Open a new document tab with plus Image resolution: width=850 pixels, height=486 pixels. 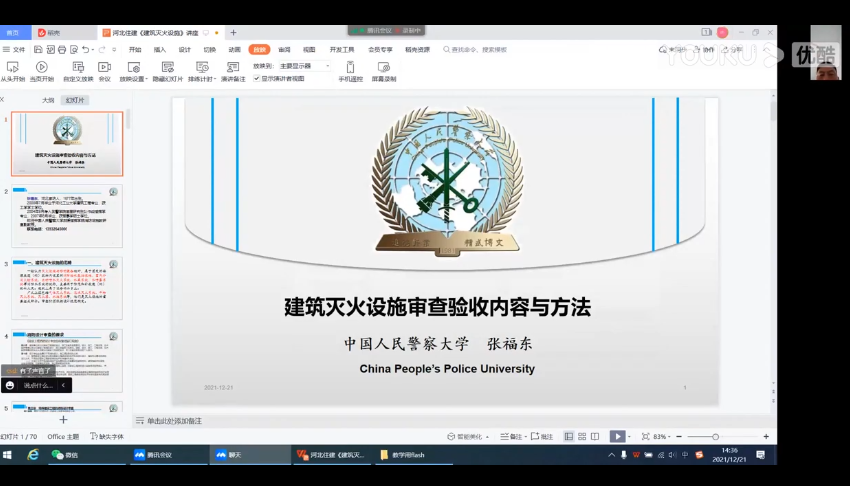coord(234,33)
